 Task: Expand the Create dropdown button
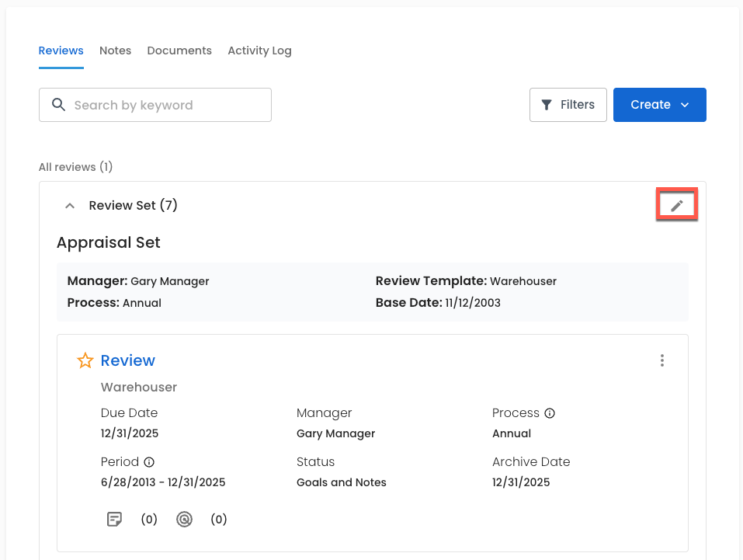click(659, 105)
